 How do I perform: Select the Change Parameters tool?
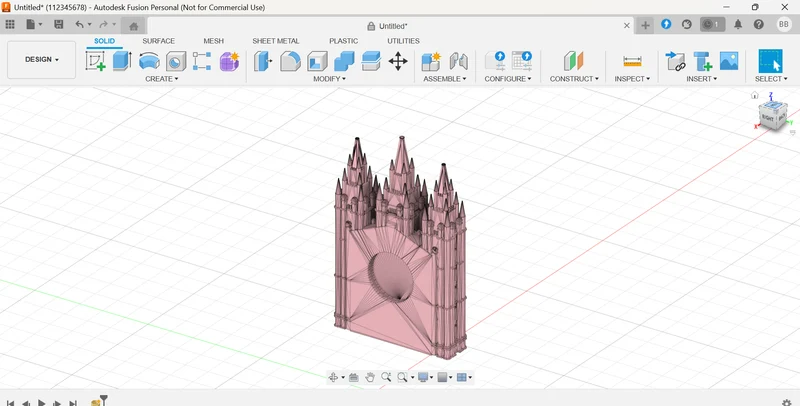pos(495,61)
